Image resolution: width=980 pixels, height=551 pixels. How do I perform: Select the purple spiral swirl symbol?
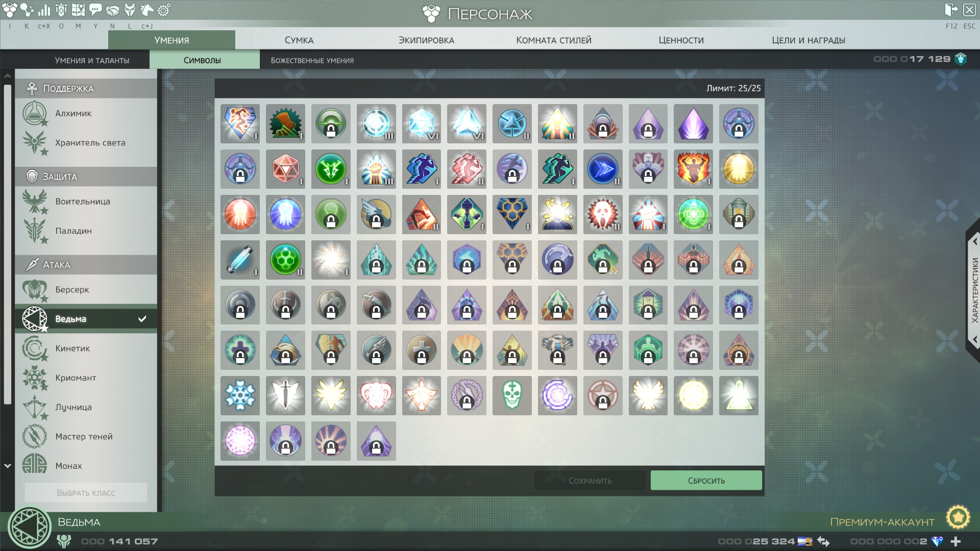pos(557,395)
